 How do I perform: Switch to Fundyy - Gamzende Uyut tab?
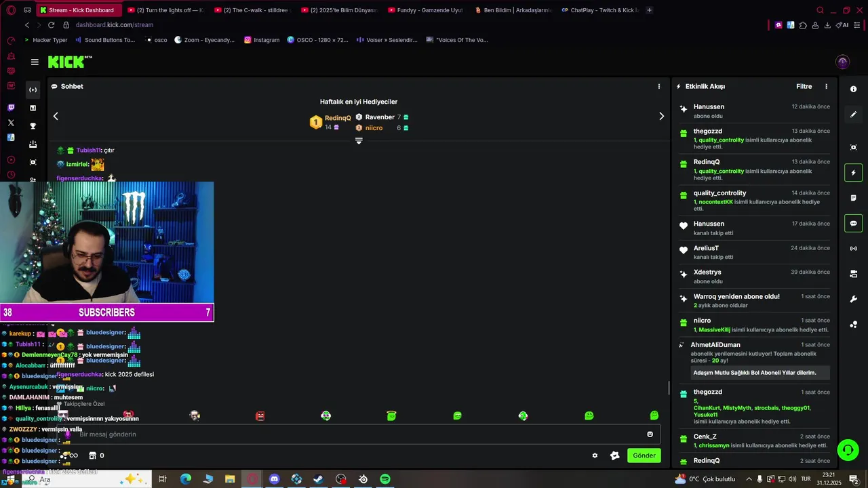pos(425,10)
